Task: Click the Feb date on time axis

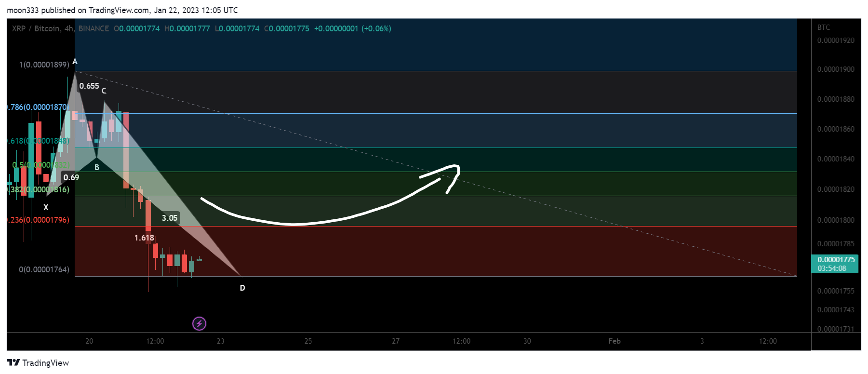Action: tap(614, 341)
